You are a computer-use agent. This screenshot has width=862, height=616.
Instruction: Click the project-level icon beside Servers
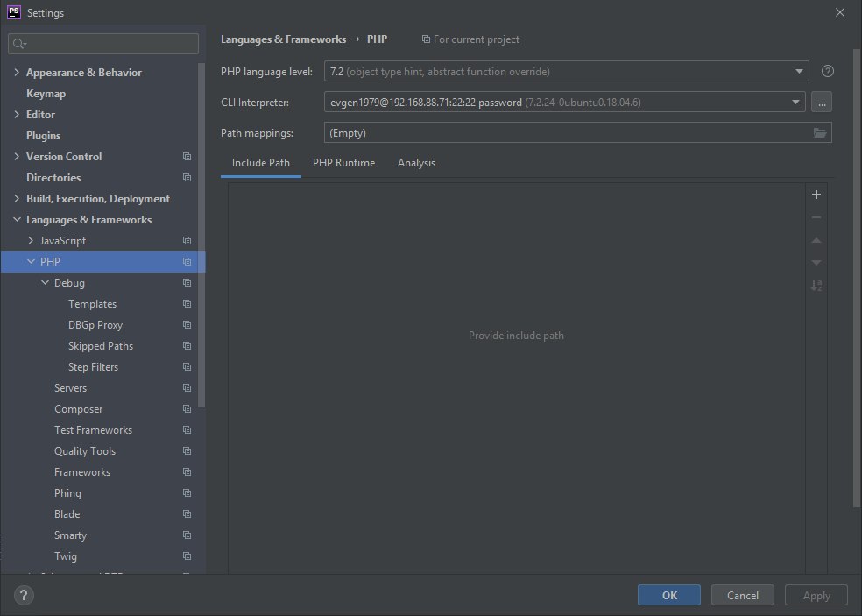tap(187, 388)
